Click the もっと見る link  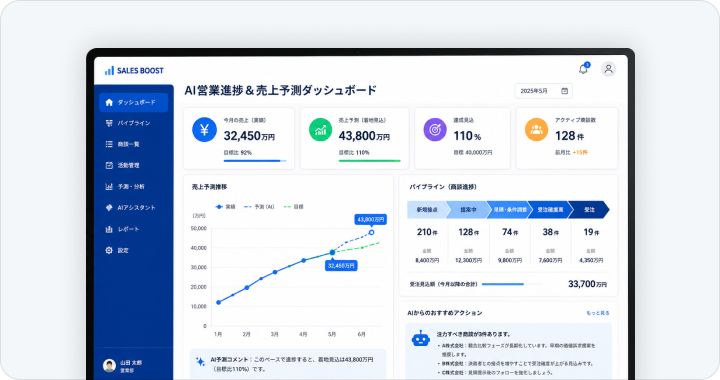(x=597, y=313)
